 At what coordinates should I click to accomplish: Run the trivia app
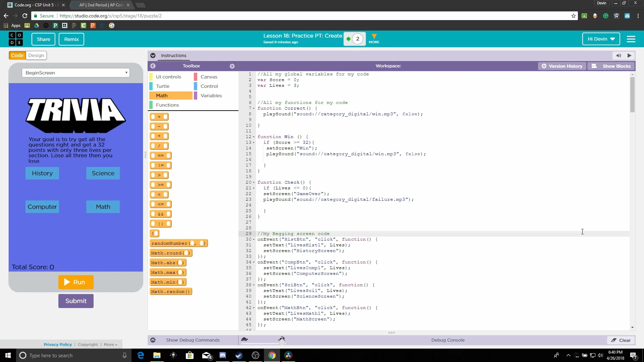[x=75, y=282]
